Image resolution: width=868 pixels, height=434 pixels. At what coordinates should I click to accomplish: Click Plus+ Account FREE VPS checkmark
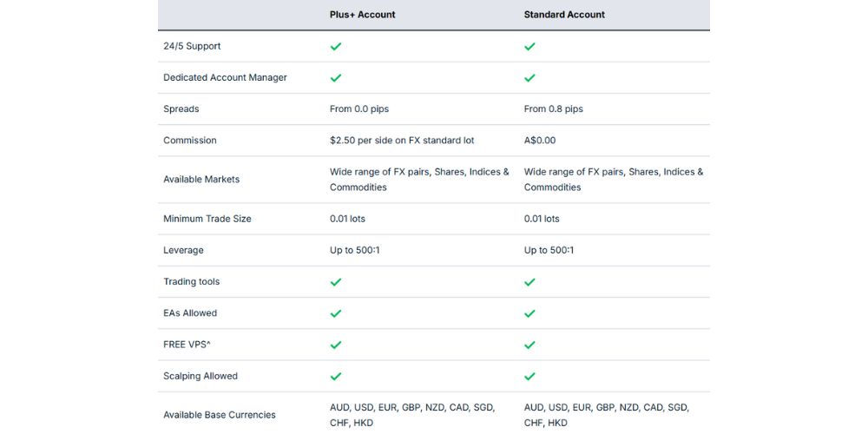pyautogui.click(x=336, y=345)
